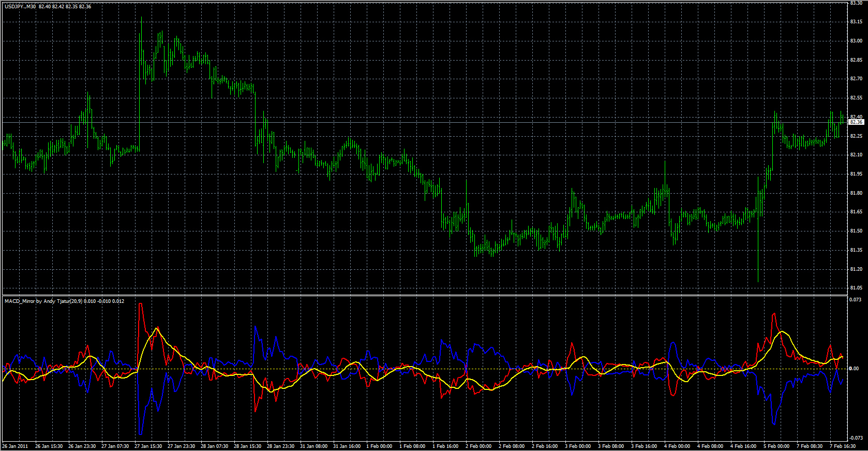Click the 81.65 price scale label
The width and height of the screenshot is (868, 451).
tap(856, 212)
